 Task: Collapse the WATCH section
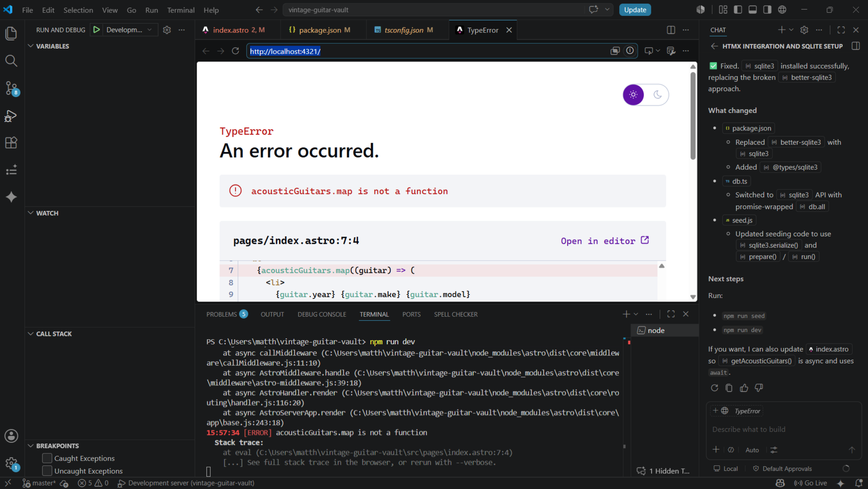pyautogui.click(x=31, y=213)
